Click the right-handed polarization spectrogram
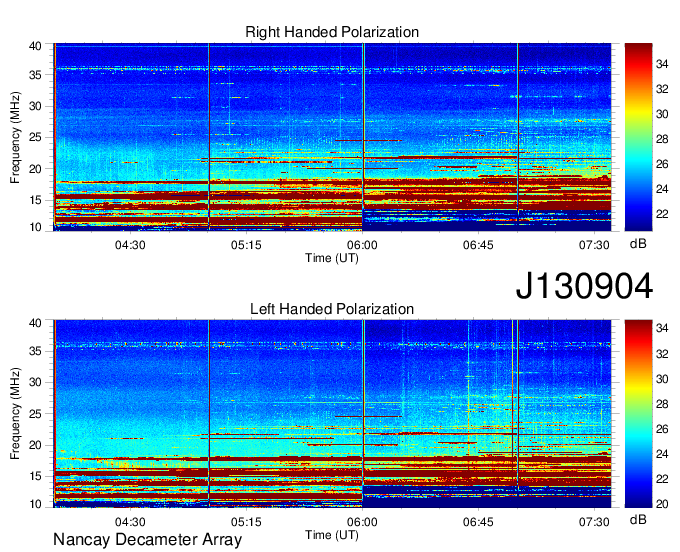 pos(332,137)
